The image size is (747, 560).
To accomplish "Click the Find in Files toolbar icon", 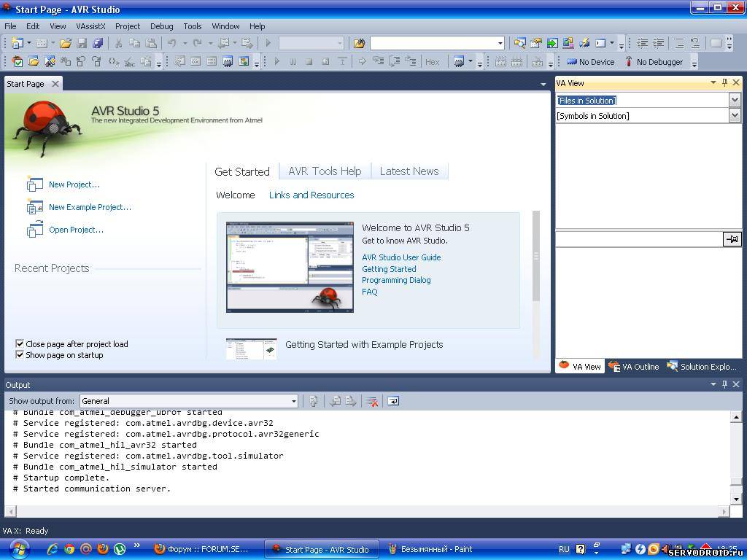I will coord(359,43).
